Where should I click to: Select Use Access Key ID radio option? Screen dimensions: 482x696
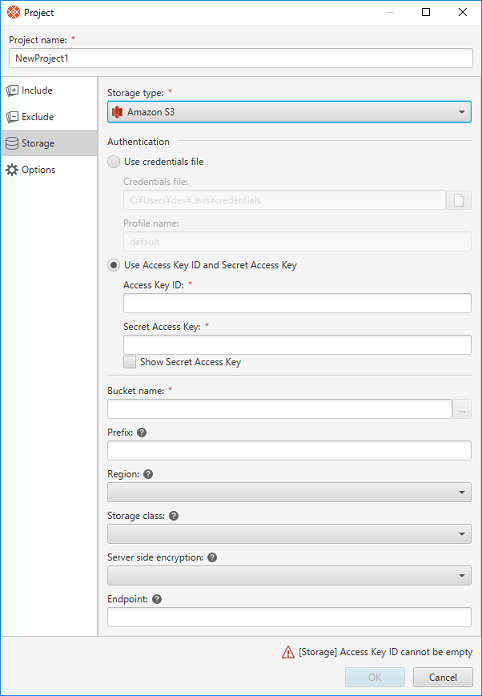click(x=114, y=265)
